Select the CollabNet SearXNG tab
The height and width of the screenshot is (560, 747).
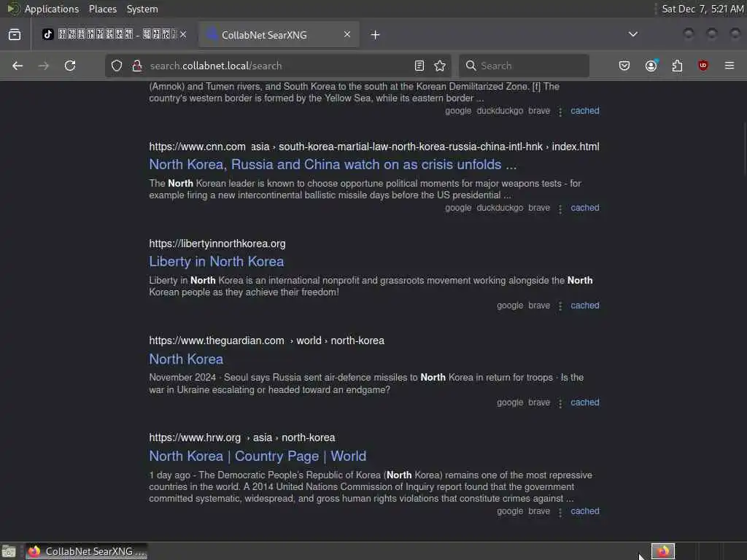click(x=279, y=34)
